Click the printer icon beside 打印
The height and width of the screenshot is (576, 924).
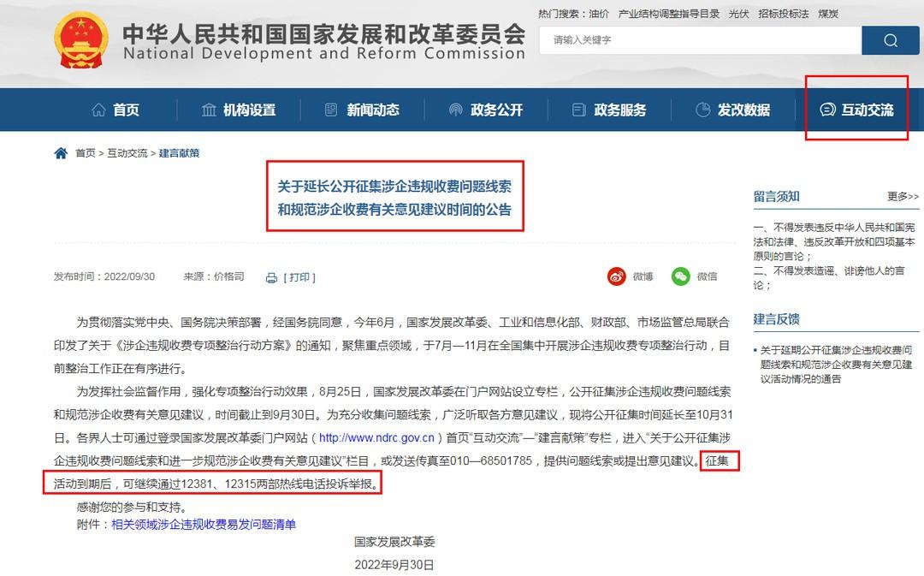272,277
